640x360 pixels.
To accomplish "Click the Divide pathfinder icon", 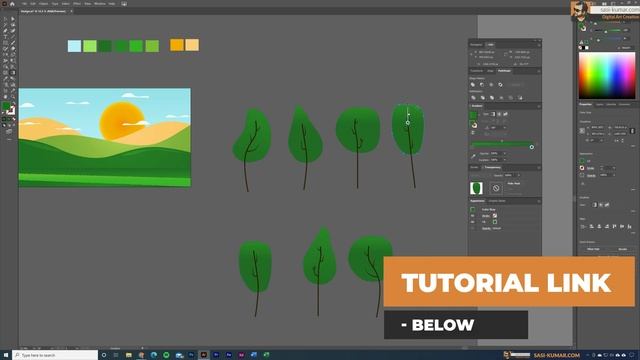I will coord(473,98).
